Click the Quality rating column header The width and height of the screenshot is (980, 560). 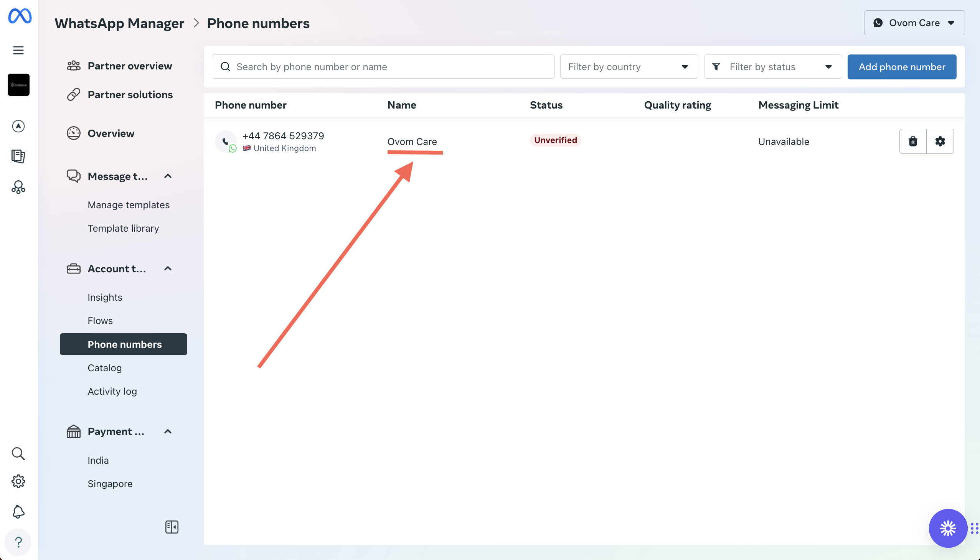point(678,105)
